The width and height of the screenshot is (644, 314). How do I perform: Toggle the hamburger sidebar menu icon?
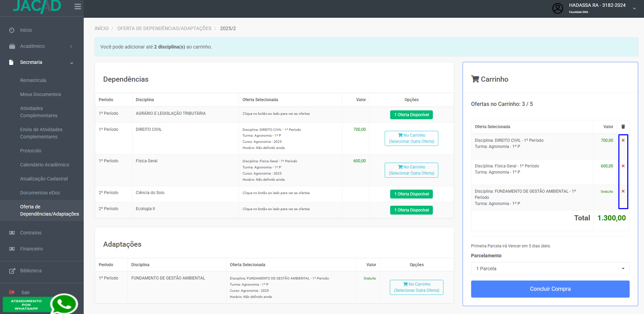pos(78,6)
